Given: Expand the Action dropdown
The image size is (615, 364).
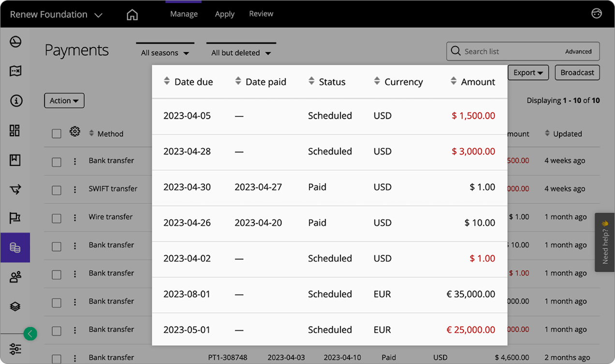Looking at the screenshot, I should tap(64, 100).
